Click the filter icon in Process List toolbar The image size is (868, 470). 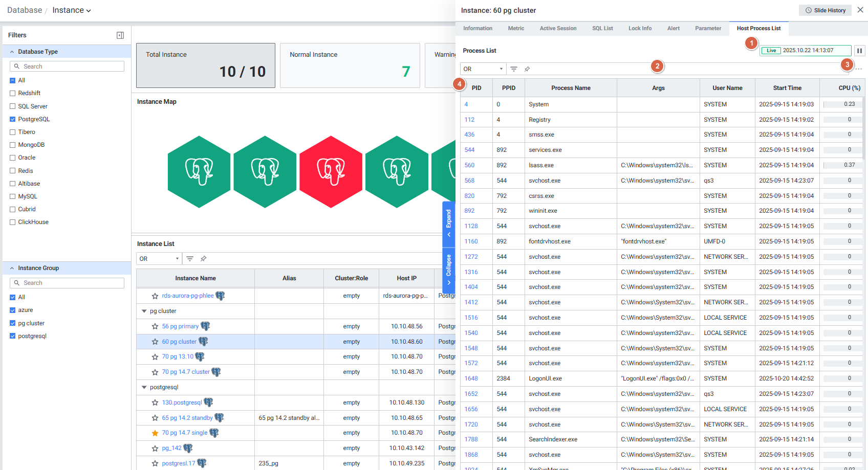[514, 69]
